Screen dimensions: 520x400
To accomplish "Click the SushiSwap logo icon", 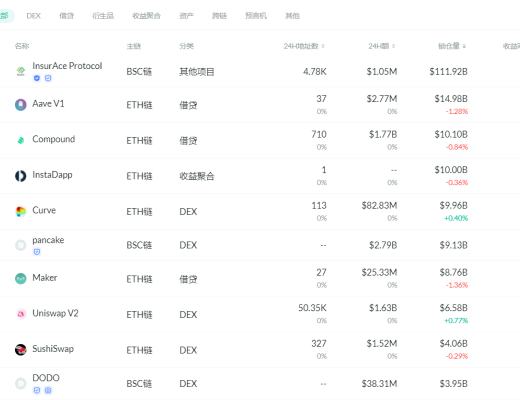I will click(x=21, y=349).
